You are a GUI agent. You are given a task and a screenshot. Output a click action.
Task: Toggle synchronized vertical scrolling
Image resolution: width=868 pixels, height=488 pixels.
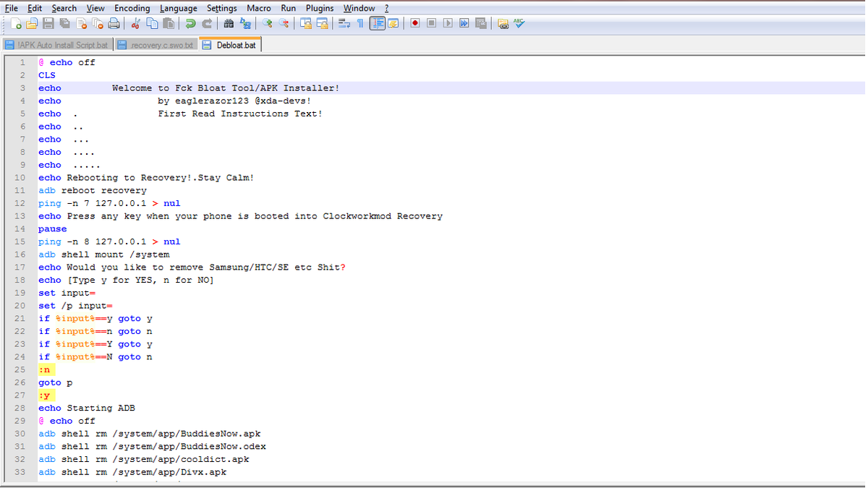pos(306,23)
